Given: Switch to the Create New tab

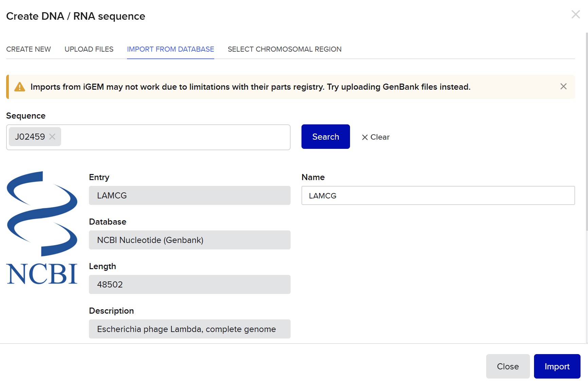Looking at the screenshot, I should 29,49.
